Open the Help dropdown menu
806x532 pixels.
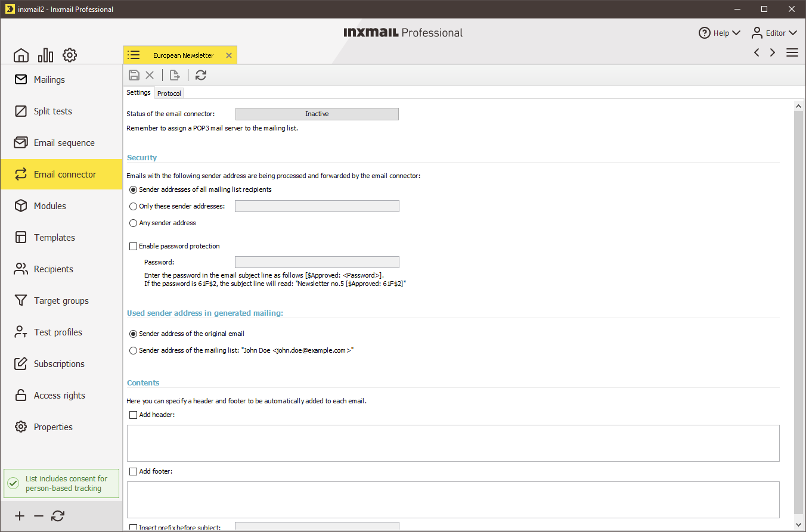[x=720, y=33]
